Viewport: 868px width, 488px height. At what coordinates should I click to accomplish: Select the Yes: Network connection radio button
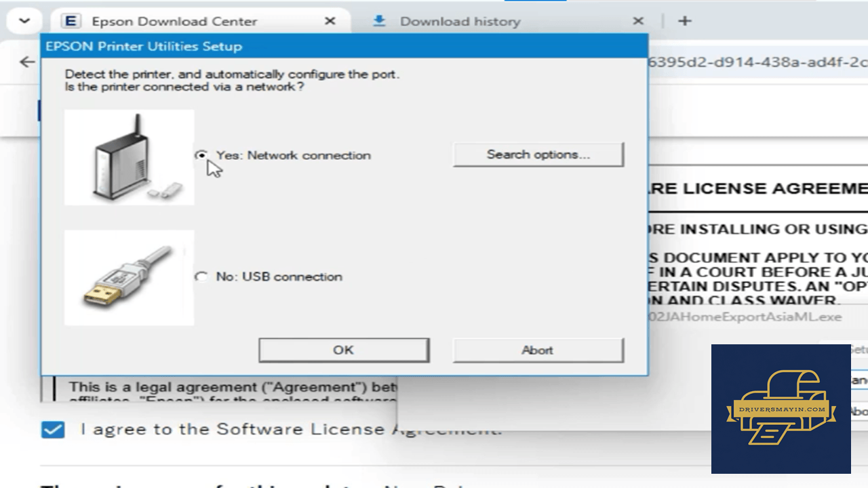click(201, 155)
